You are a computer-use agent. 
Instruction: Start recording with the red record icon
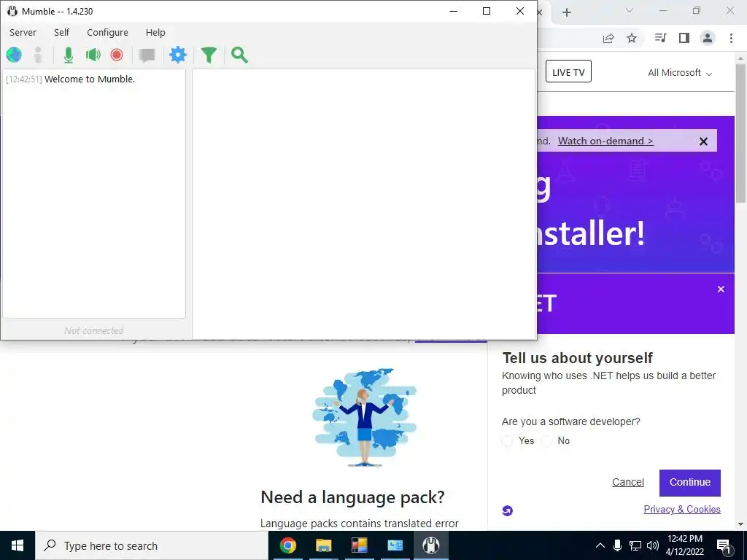pos(117,55)
